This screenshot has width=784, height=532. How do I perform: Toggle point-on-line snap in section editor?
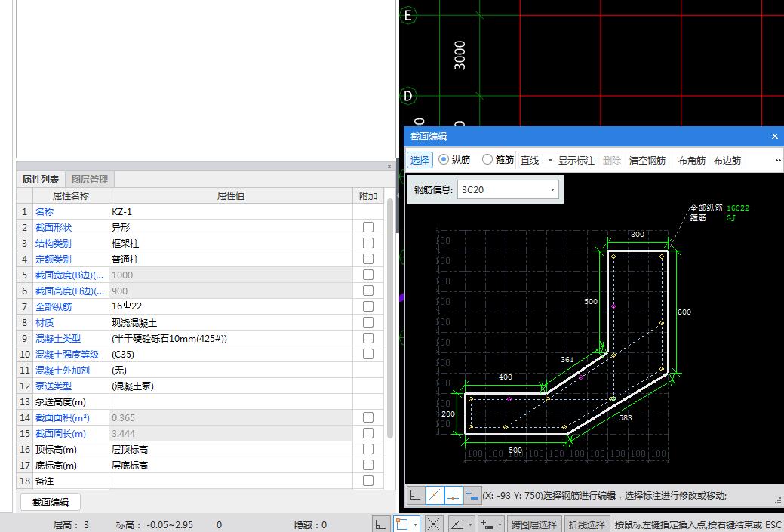pos(435,495)
